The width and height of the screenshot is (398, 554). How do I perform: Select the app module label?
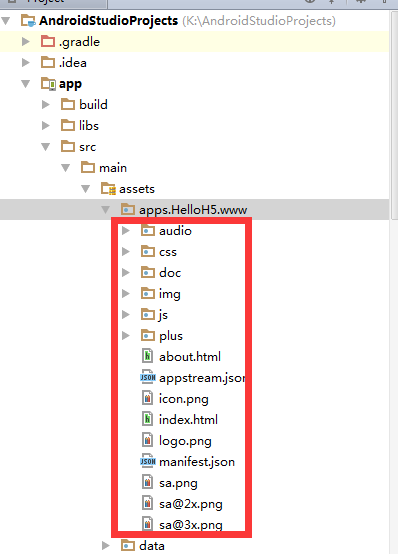[x=70, y=84]
